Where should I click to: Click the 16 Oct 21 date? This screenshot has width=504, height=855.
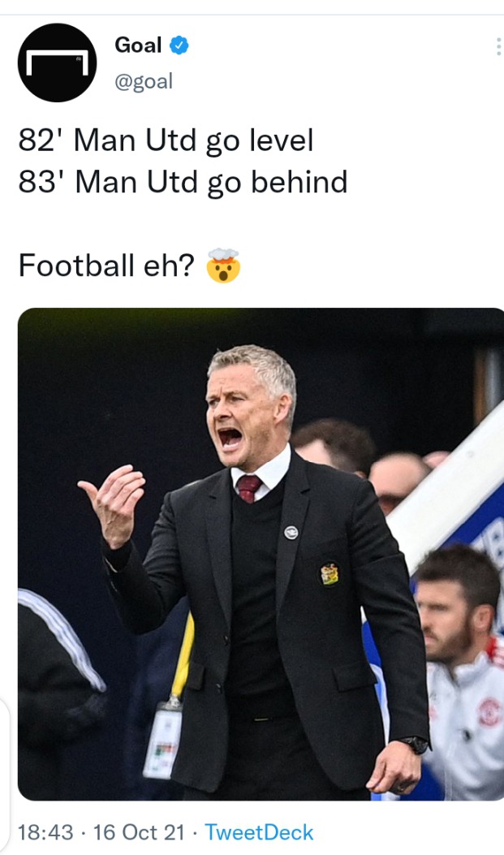pos(139,832)
